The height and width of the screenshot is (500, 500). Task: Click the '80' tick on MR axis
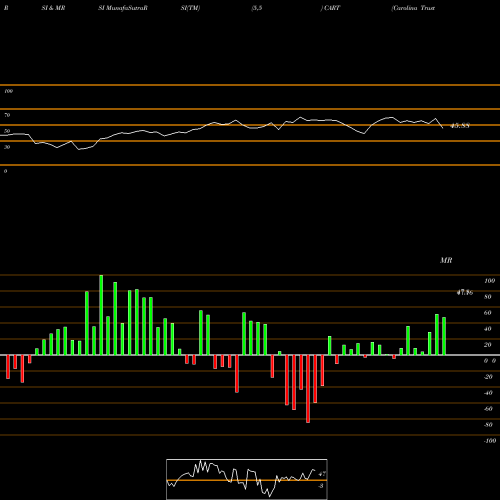488,297
